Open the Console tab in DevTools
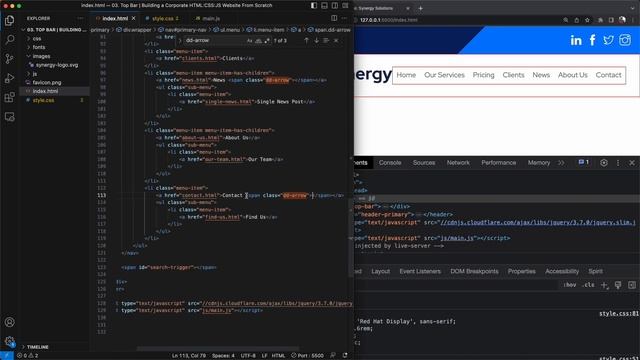Viewport: 640px width, 360px height. click(390, 162)
